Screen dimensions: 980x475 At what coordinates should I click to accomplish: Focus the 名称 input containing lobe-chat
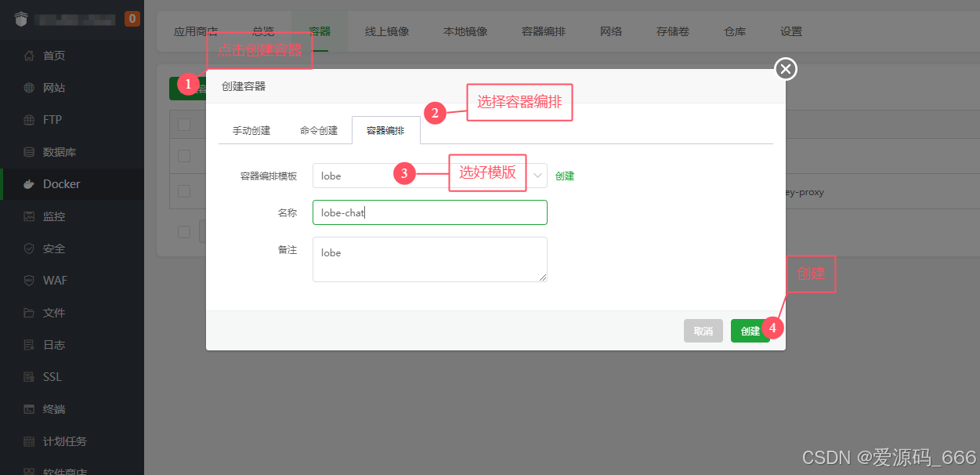[x=430, y=212]
